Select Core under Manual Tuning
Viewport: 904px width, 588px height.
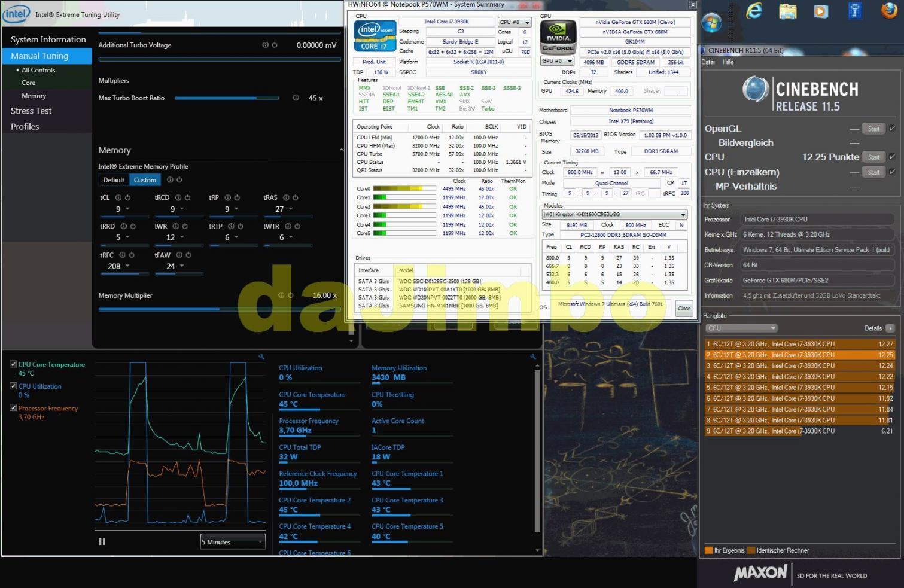(x=29, y=83)
